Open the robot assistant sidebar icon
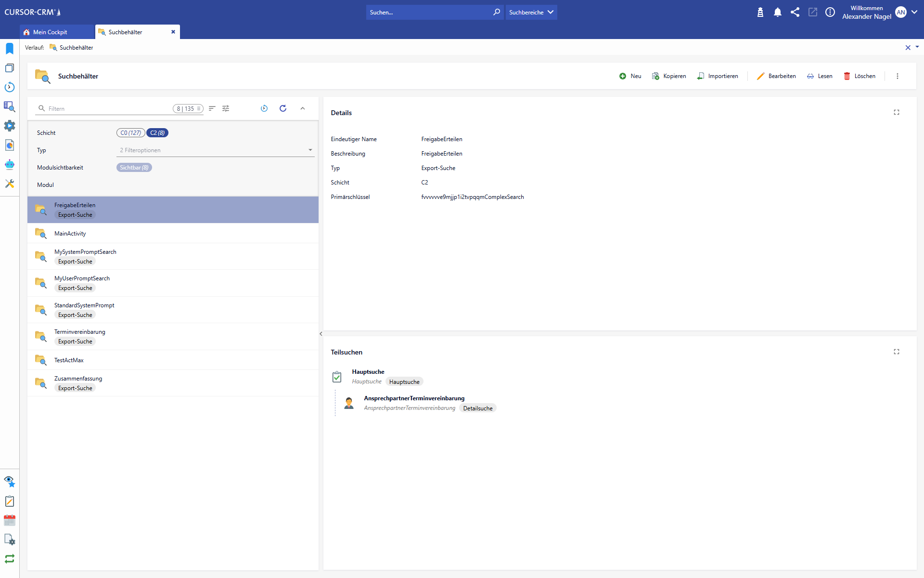 point(10,164)
